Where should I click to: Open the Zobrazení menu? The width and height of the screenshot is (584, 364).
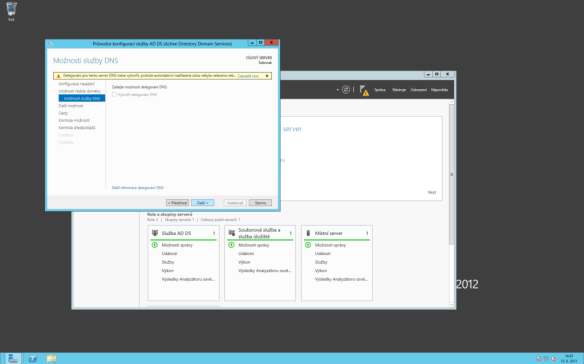419,90
